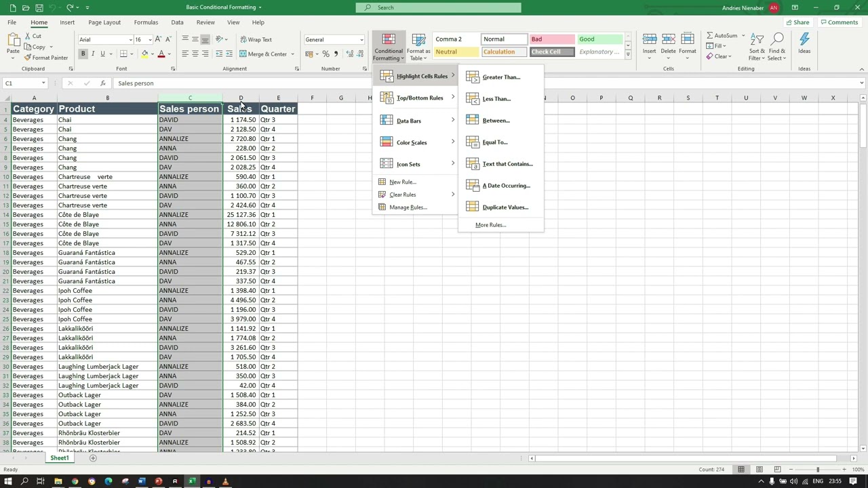Toggle italic formatting

(x=93, y=54)
